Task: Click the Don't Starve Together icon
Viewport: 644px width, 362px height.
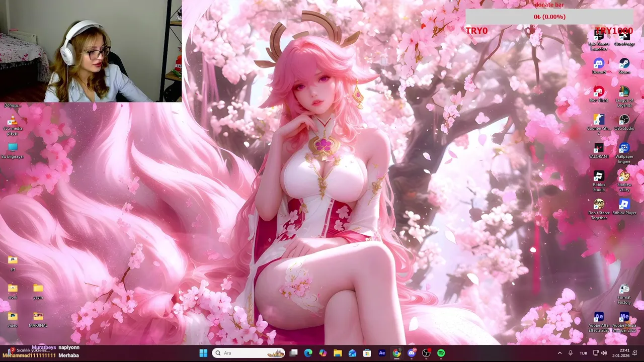Action: click(599, 209)
